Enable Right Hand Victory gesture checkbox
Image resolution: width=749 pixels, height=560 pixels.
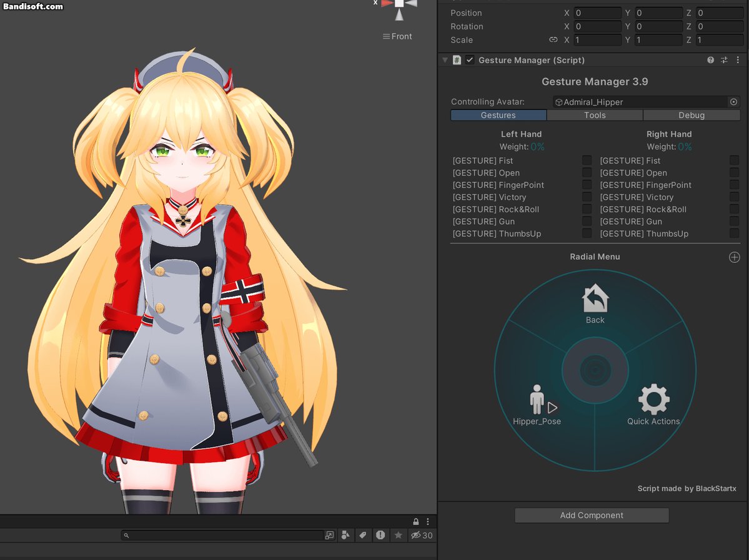[734, 197]
